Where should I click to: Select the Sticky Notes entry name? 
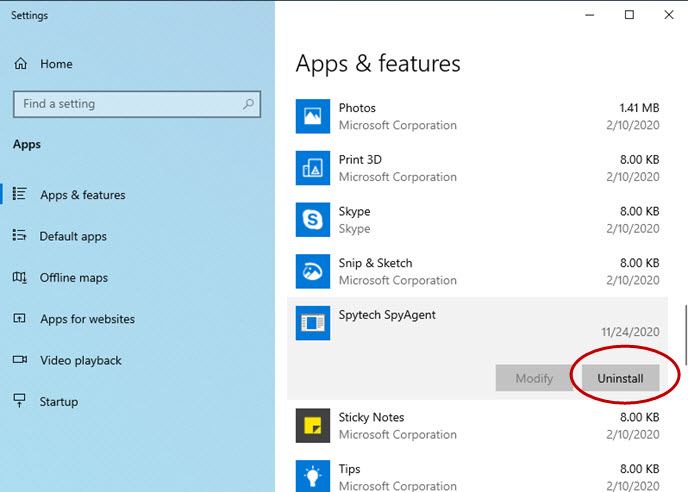[x=371, y=417]
